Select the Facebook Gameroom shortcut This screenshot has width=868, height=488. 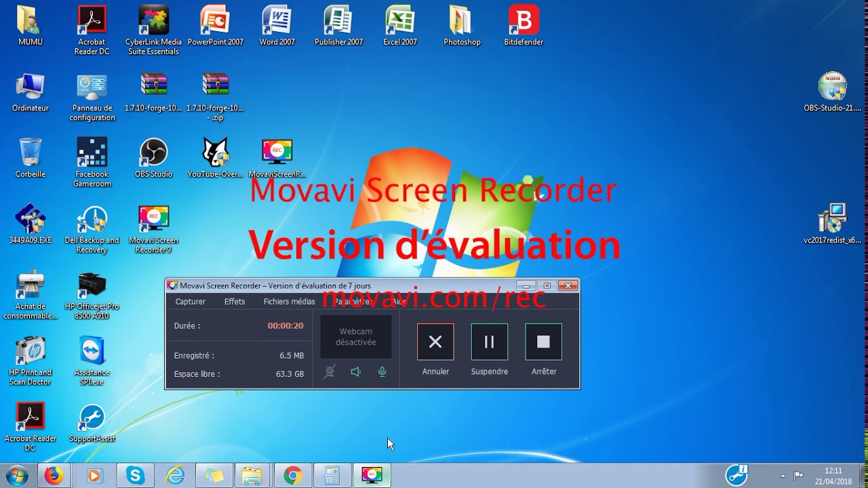click(x=92, y=162)
